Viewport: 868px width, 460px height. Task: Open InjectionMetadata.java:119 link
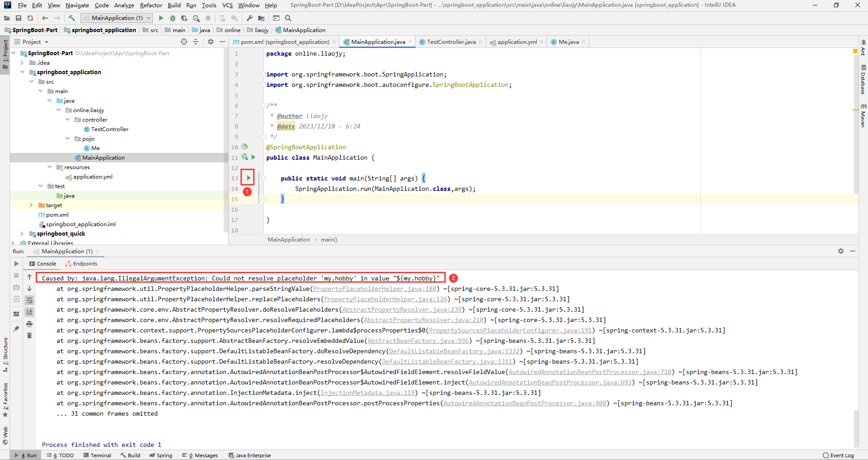pyautogui.click(x=368, y=393)
